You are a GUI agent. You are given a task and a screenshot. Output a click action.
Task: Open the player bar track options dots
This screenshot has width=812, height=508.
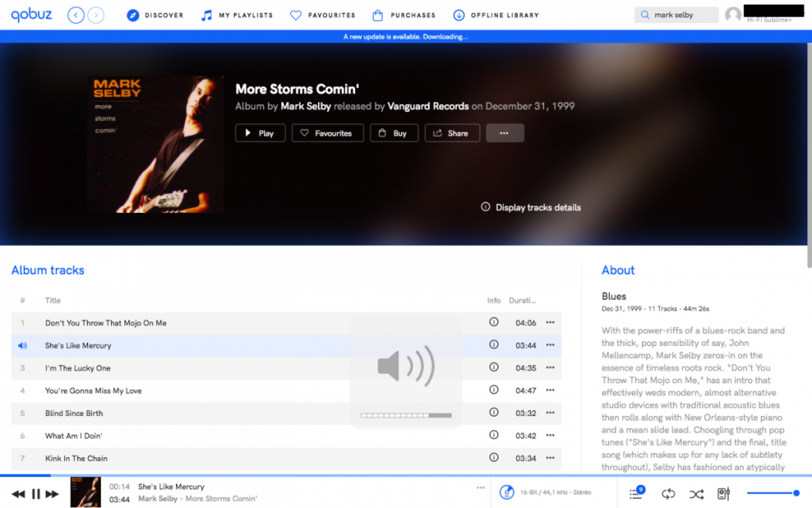click(x=481, y=488)
